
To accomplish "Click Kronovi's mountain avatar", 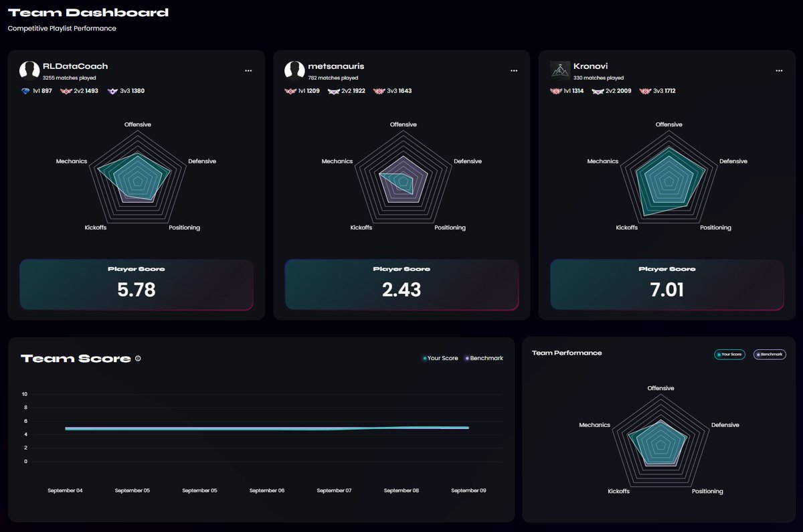I will click(x=559, y=70).
